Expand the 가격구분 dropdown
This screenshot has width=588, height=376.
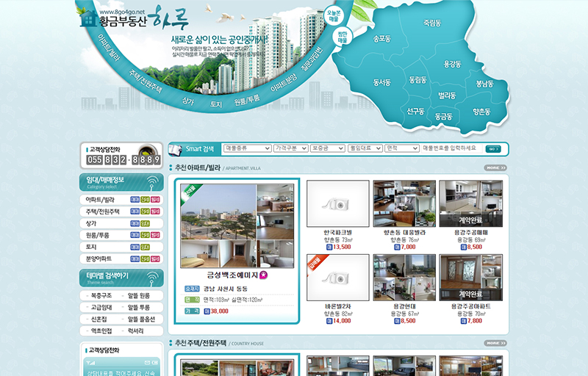coord(290,148)
